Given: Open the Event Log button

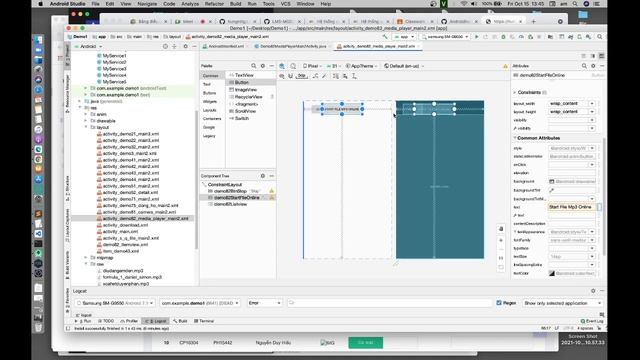Looking at the screenshot, I should [x=592, y=321].
